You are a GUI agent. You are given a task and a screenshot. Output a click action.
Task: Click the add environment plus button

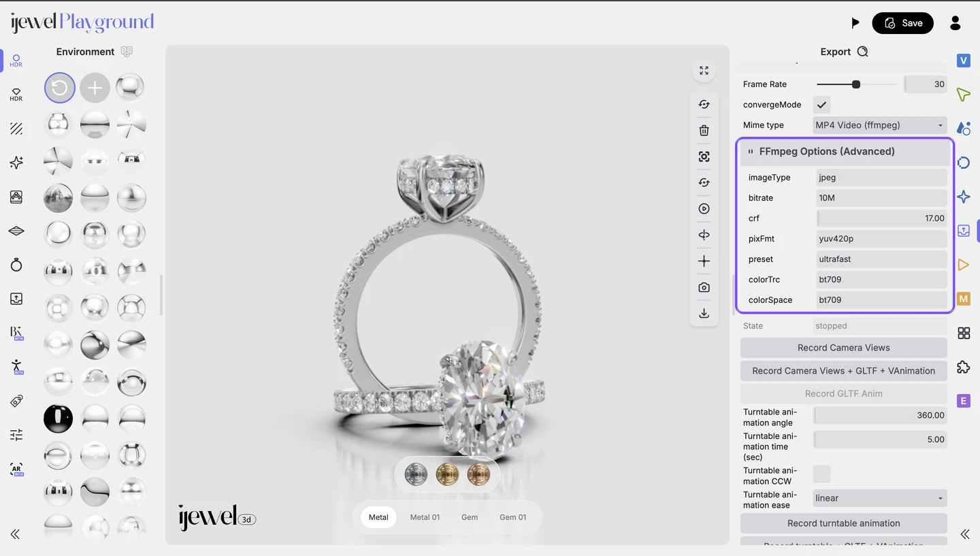[x=95, y=88]
